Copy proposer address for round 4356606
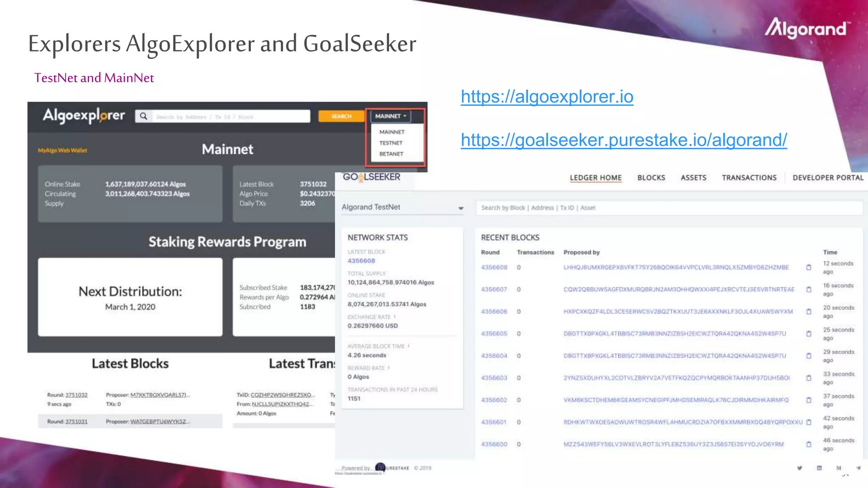This screenshot has height=488, width=868. (x=809, y=311)
